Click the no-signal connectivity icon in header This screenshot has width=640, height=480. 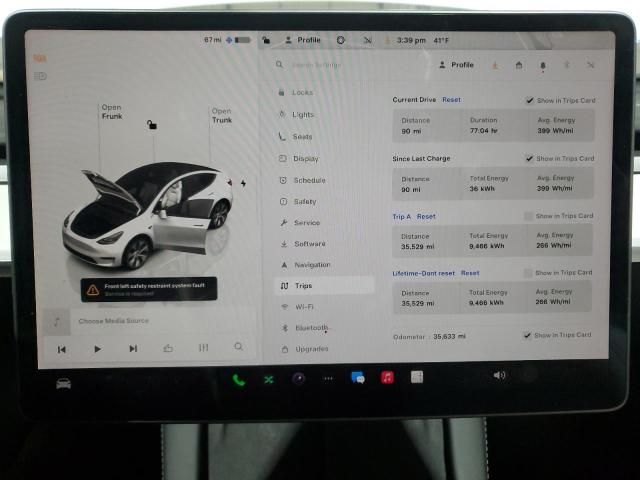pyautogui.click(x=368, y=40)
